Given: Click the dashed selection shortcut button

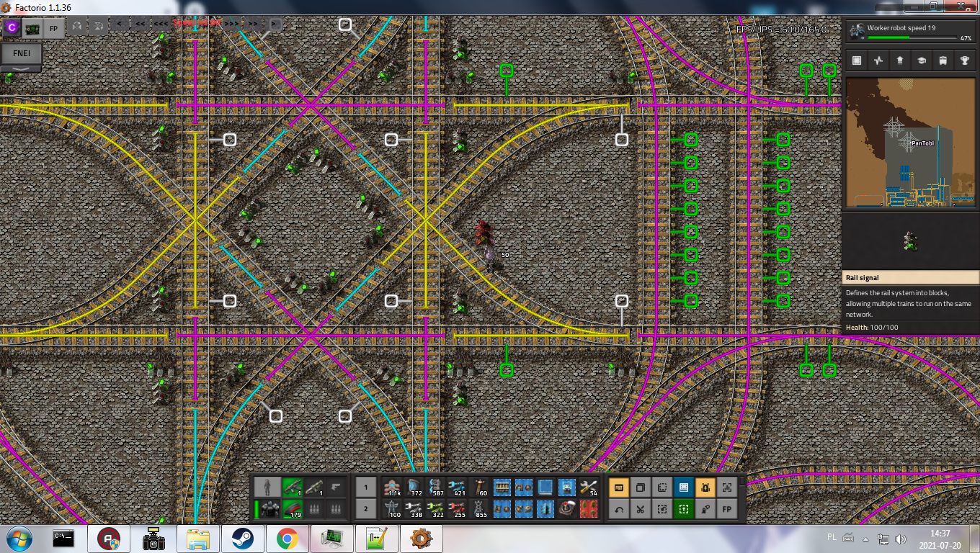Looking at the screenshot, I should click(x=661, y=487).
